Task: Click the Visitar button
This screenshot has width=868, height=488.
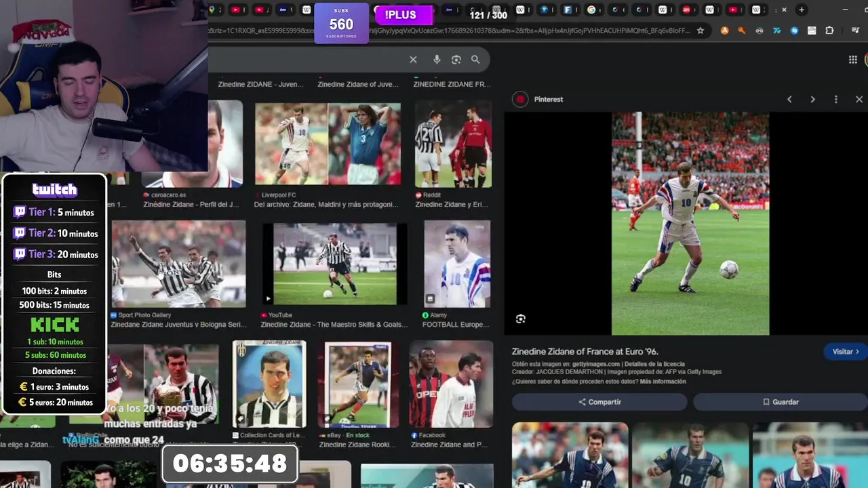Action: pos(845,352)
